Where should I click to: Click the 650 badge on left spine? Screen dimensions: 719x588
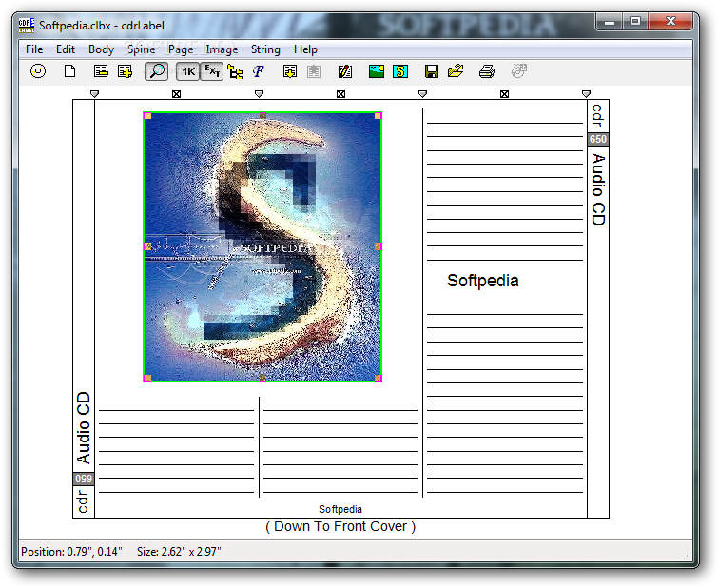(x=84, y=479)
